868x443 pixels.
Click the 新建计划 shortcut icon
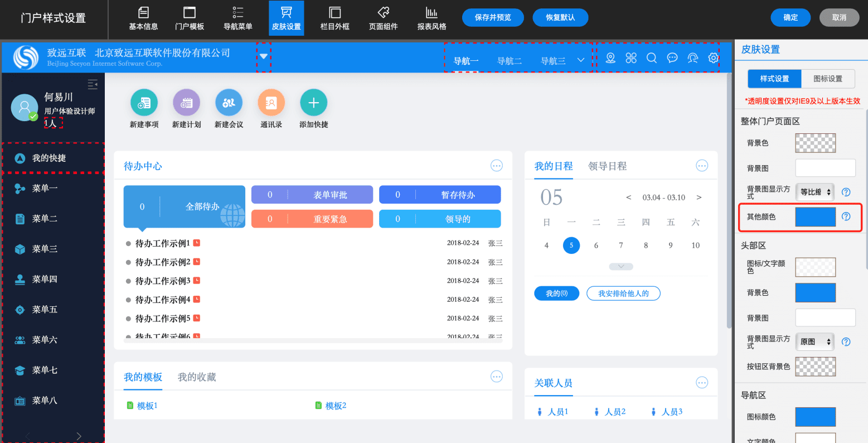[x=187, y=103]
